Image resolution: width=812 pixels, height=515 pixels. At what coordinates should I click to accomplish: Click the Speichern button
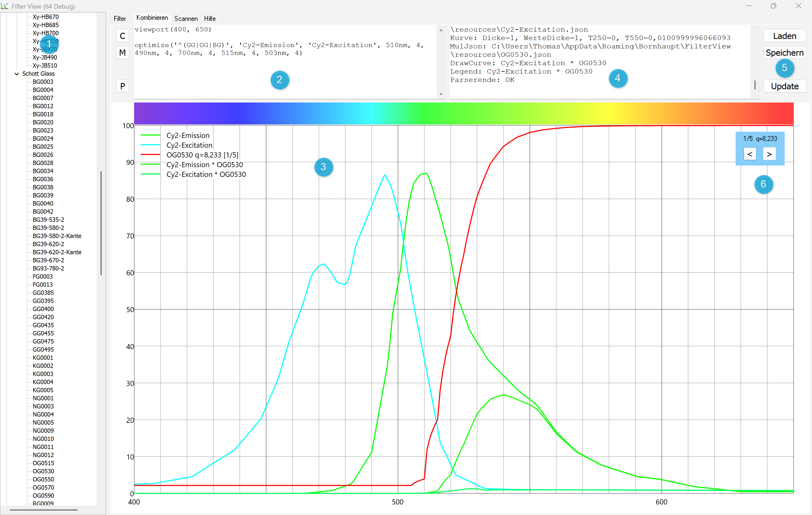point(784,52)
